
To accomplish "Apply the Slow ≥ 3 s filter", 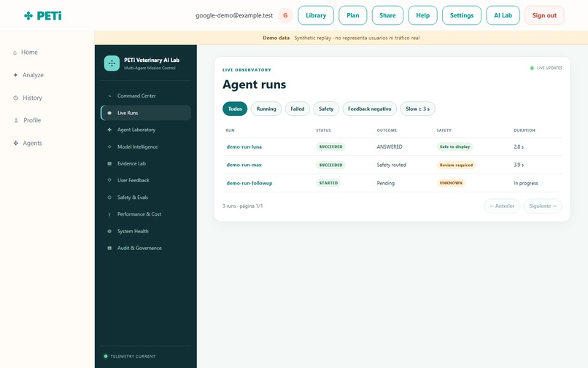I will tap(418, 109).
